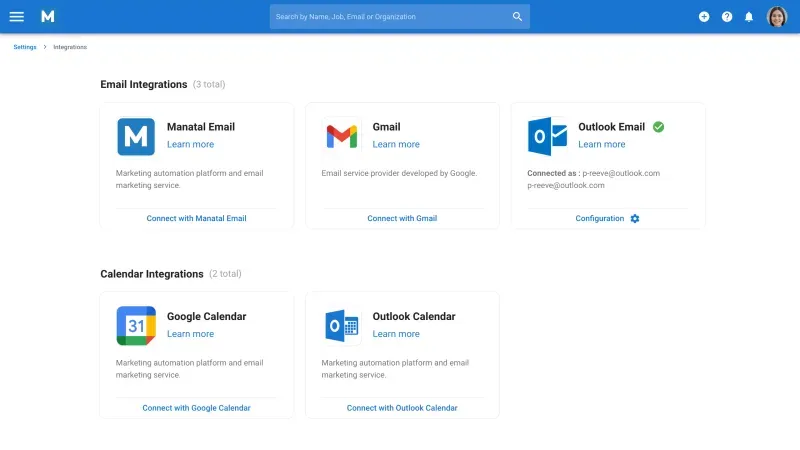Click Gmail's 'Email service provider' description
Viewport: 800px width, 450px height.
(399, 173)
